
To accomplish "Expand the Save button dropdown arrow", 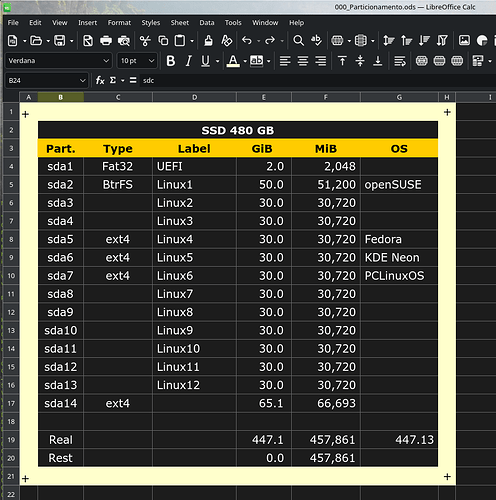I will (x=72, y=41).
